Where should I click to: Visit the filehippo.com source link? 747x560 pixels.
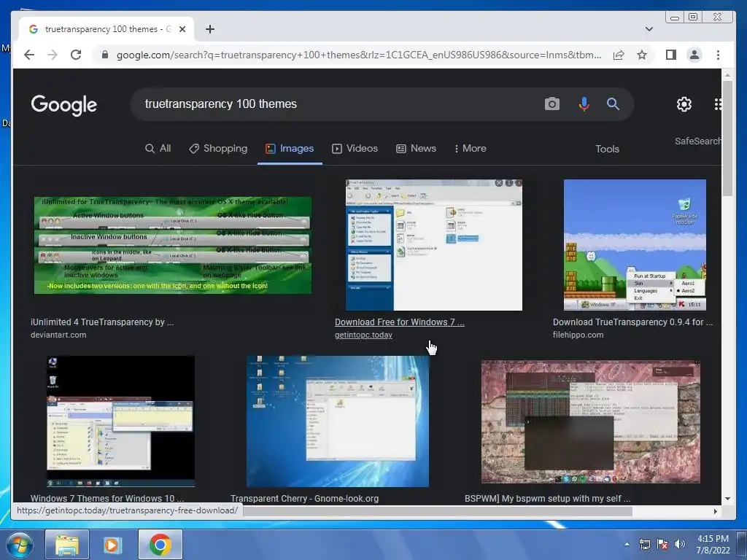[578, 335]
